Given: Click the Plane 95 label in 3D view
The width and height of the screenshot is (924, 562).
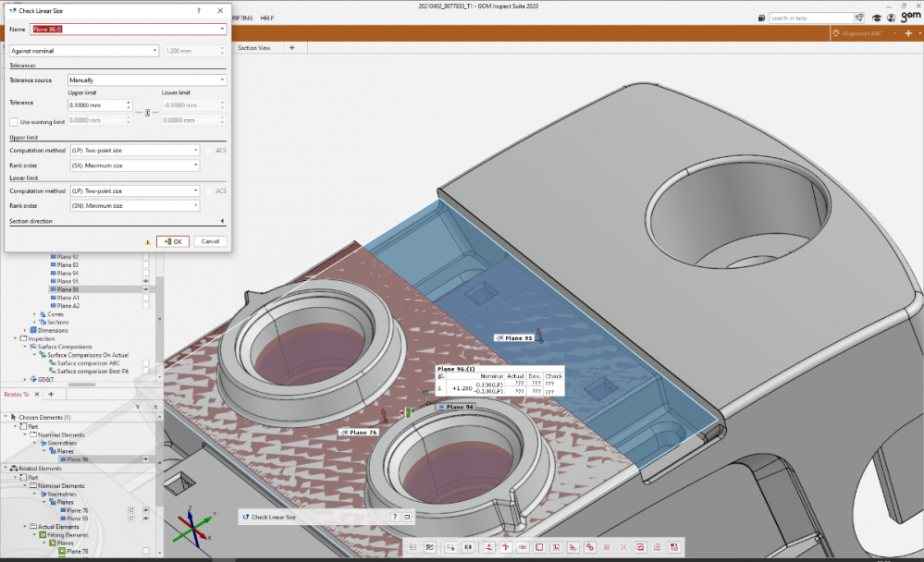Looking at the screenshot, I should pos(515,338).
